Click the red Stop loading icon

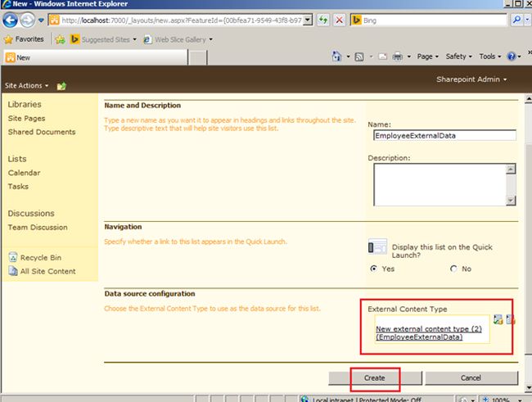pos(339,20)
